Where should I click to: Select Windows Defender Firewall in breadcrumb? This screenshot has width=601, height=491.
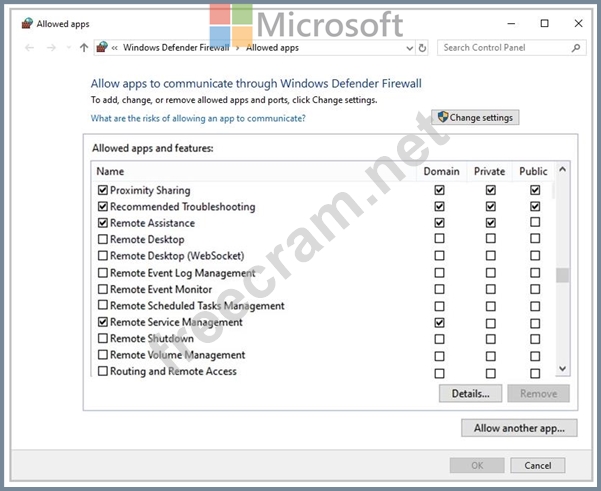176,48
